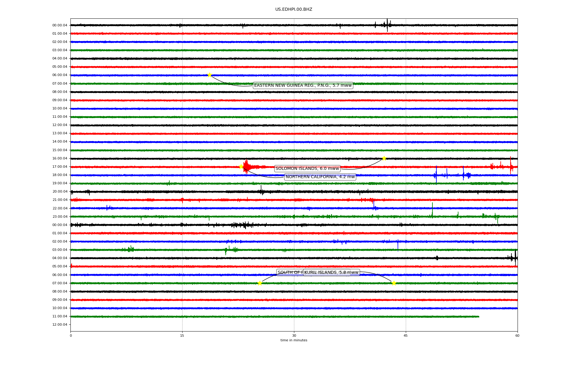This screenshot has width=588, height=368.
Task: Click the star on the red 17:00:04 trace
Action: [x=241, y=167]
